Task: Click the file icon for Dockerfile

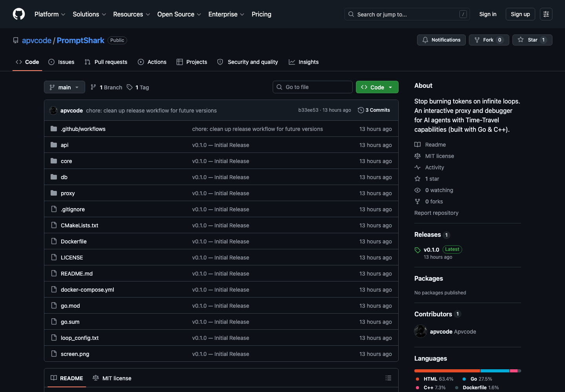Action: pos(54,241)
